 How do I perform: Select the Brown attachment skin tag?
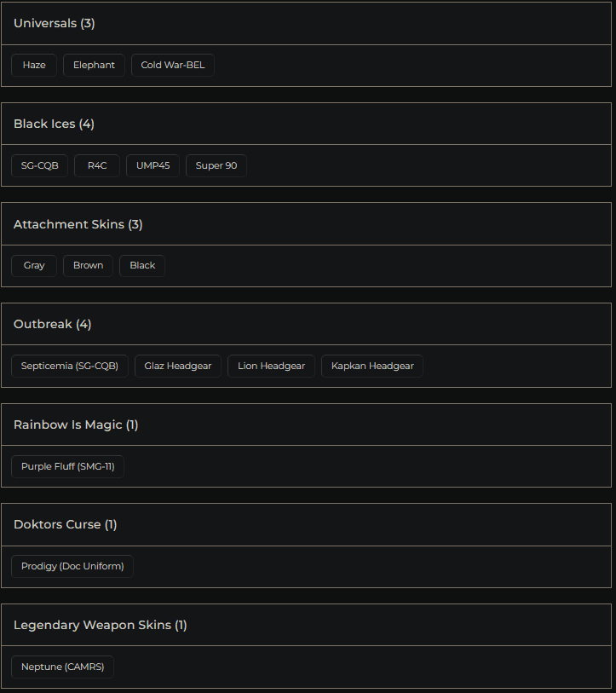coord(88,266)
